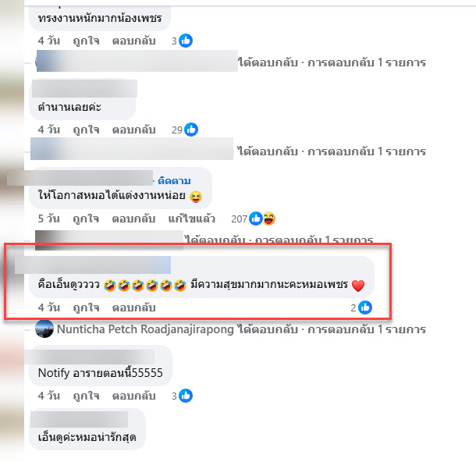This screenshot has width=476, height=462.
Task: Click the 5 วัน timestamp
Action: coord(49,219)
